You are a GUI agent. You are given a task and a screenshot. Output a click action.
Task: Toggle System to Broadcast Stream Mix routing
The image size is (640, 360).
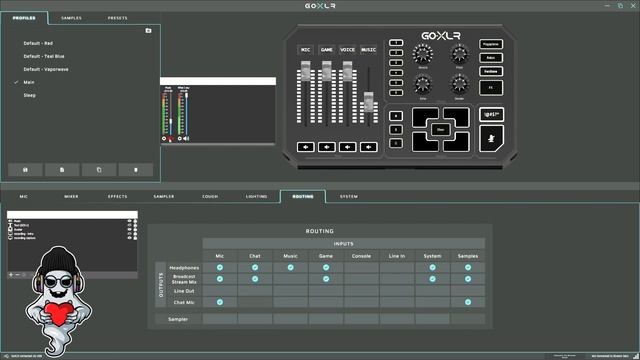click(432, 279)
